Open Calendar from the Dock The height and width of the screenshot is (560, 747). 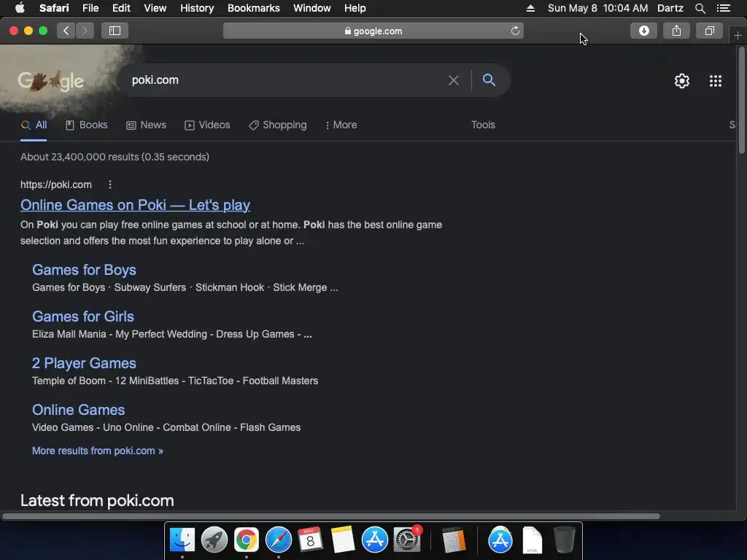click(310, 540)
